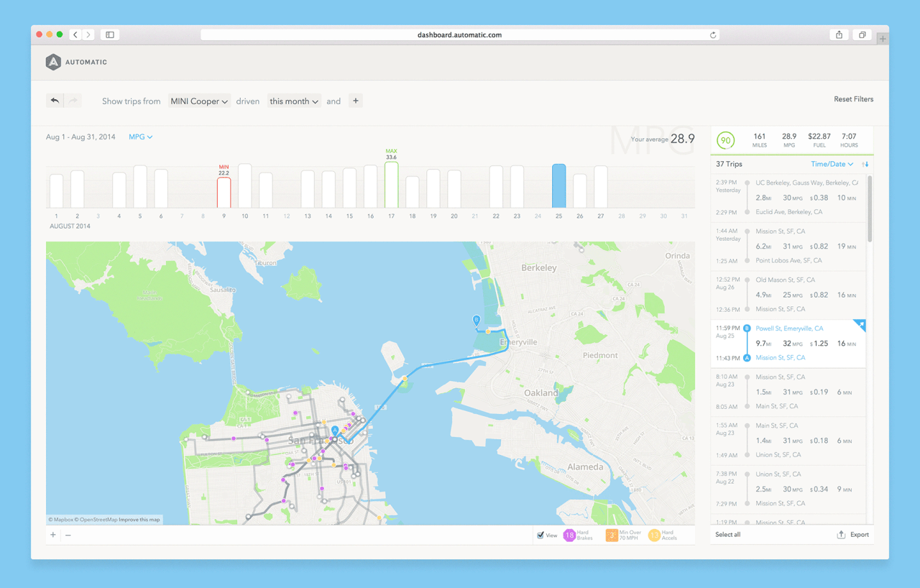Click the Hard Brakes purple badge

click(569, 535)
